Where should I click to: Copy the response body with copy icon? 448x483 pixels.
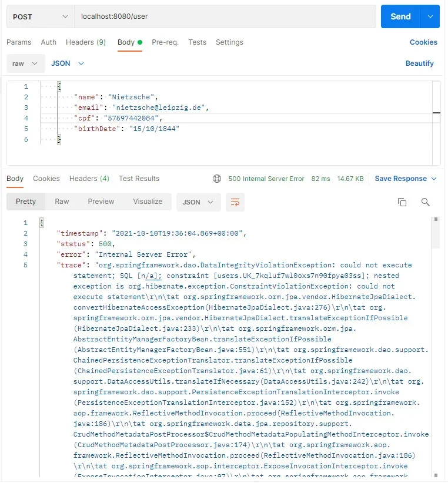point(402,202)
